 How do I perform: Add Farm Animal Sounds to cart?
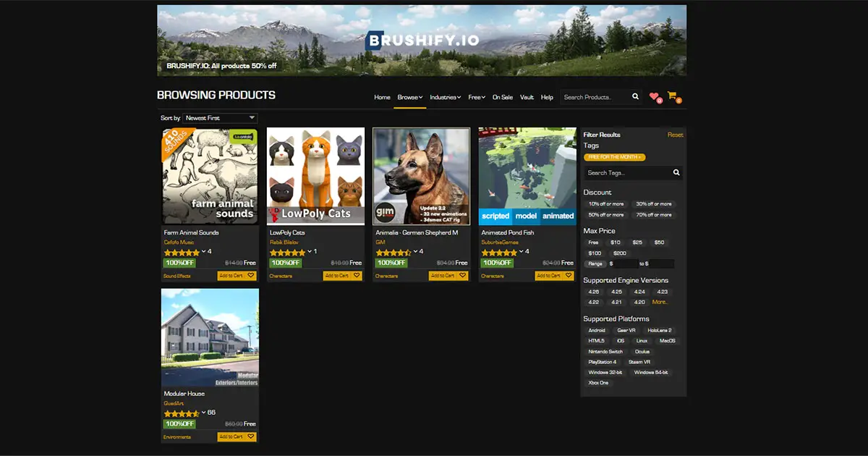pos(231,276)
